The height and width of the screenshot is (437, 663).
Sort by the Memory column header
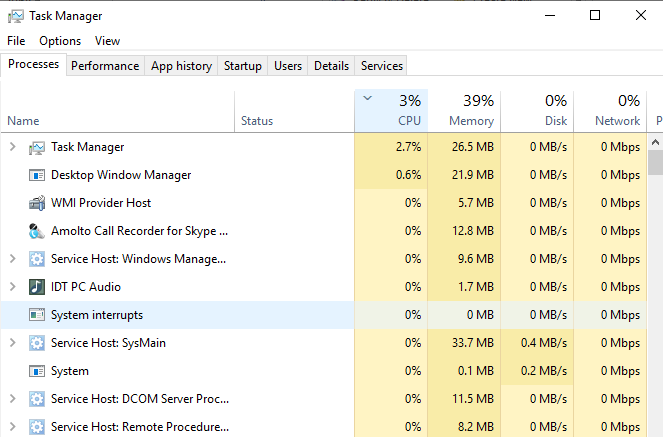click(464, 111)
